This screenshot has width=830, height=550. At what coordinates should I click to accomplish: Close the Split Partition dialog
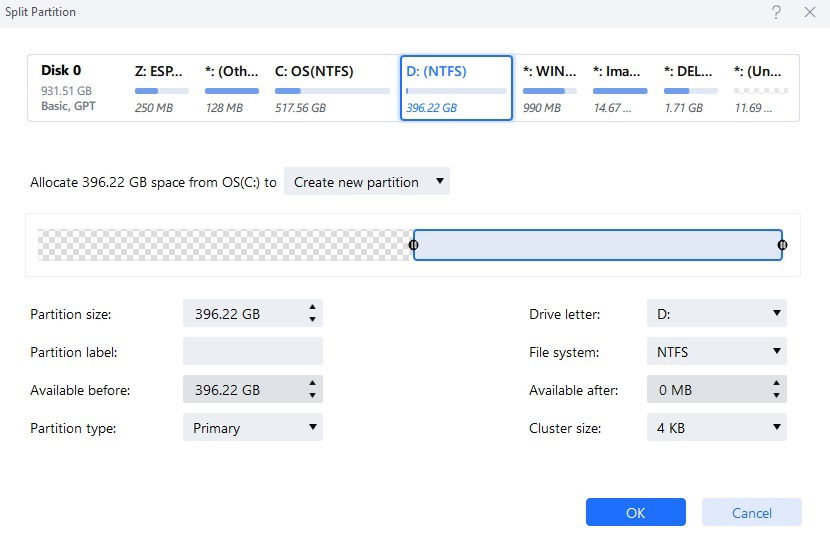809,12
